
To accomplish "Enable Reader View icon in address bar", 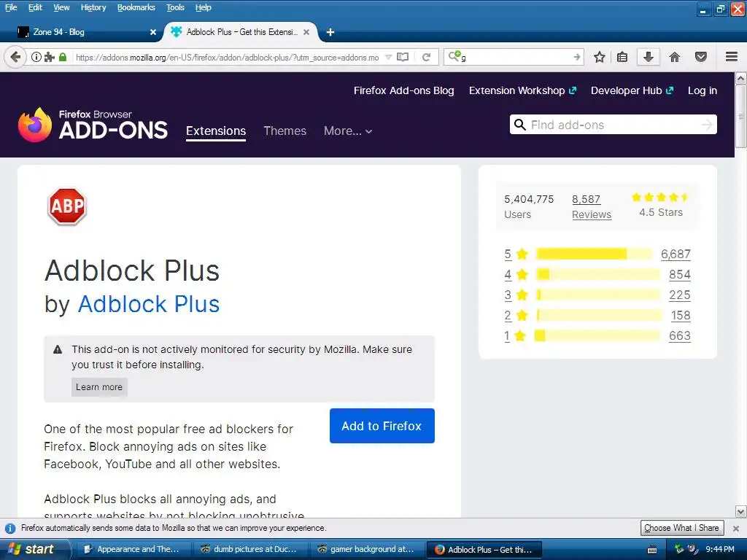I will point(403,57).
